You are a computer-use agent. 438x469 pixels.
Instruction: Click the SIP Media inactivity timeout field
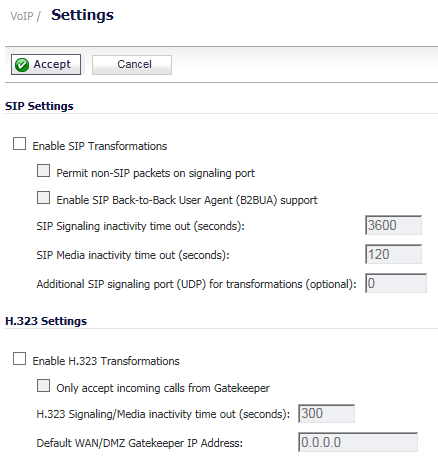(393, 254)
